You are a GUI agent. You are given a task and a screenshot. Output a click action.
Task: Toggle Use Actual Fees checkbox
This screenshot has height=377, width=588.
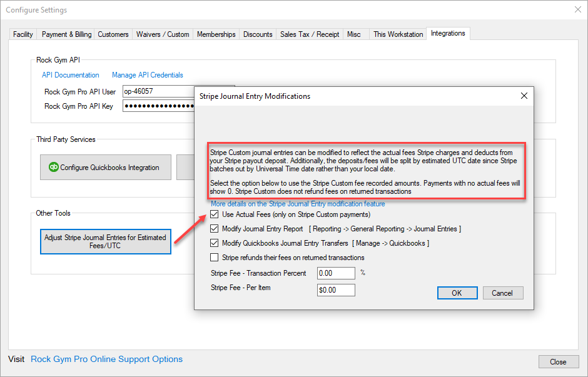click(214, 214)
